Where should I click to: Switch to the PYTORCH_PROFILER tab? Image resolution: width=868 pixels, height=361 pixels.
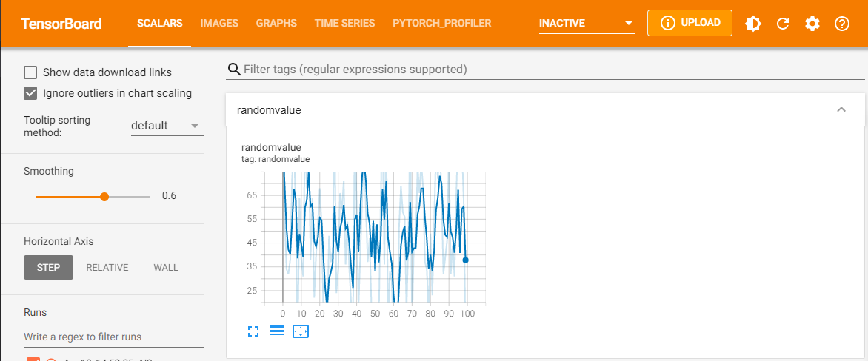pyautogui.click(x=441, y=24)
